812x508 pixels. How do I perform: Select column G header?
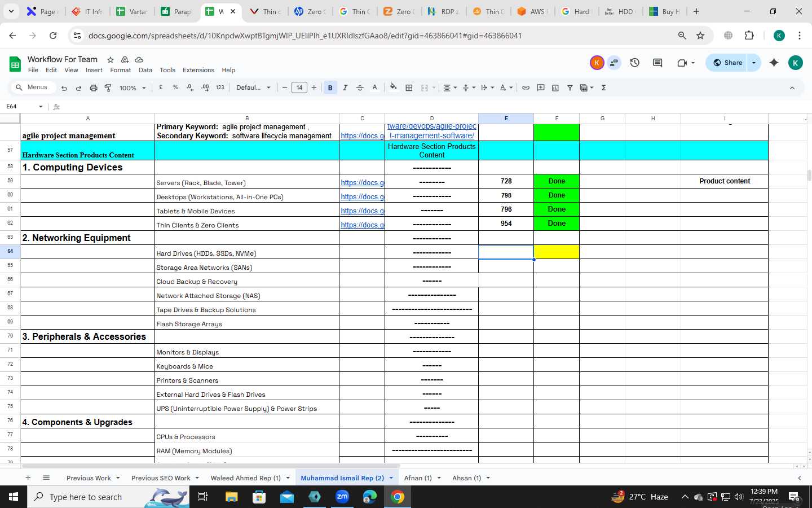pyautogui.click(x=602, y=118)
